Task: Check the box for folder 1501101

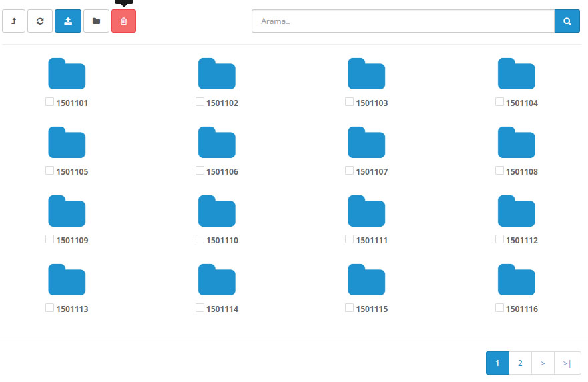Action: tap(49, 102)
